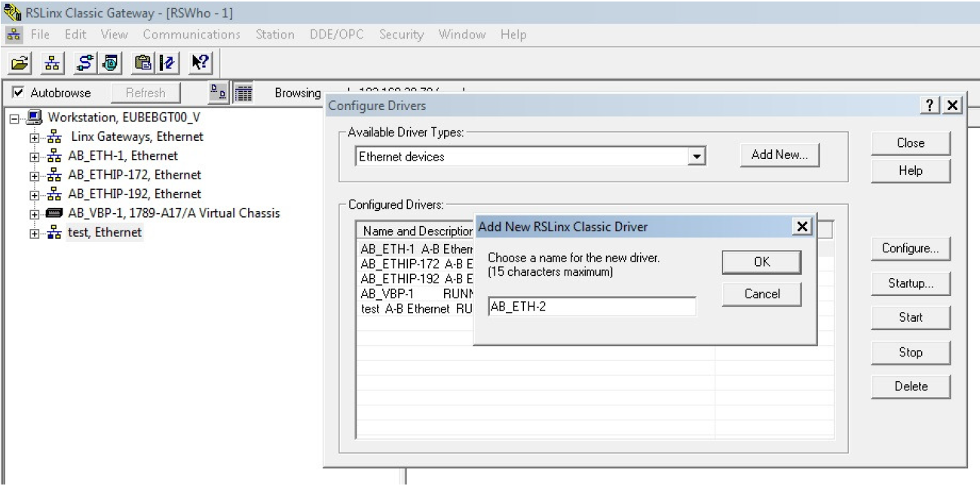Select the AB_ETHIP-172 network icon
The width and height of the screenshot is (980, 486).
55,175
